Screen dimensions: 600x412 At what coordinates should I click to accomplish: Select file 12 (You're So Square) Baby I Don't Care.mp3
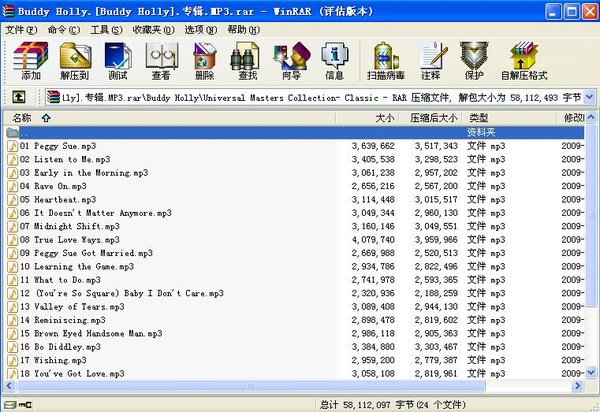[x=295, y=293]
